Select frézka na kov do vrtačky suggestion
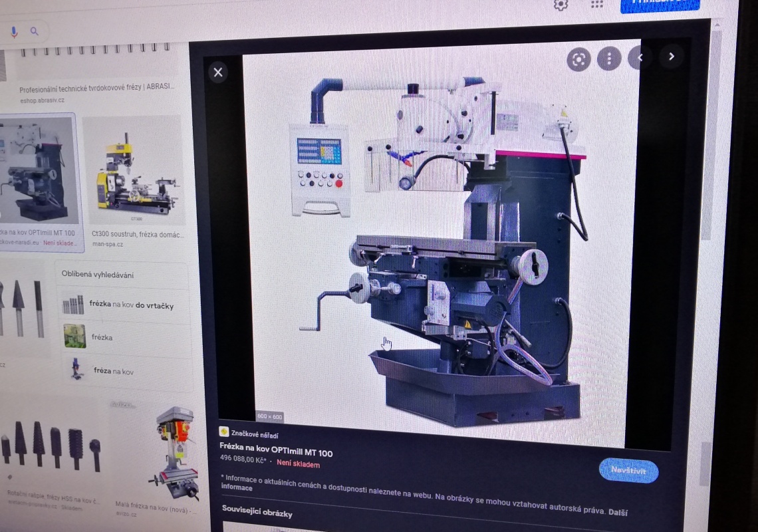Viewport: 758px width, 532px height. tap(124, 305)
